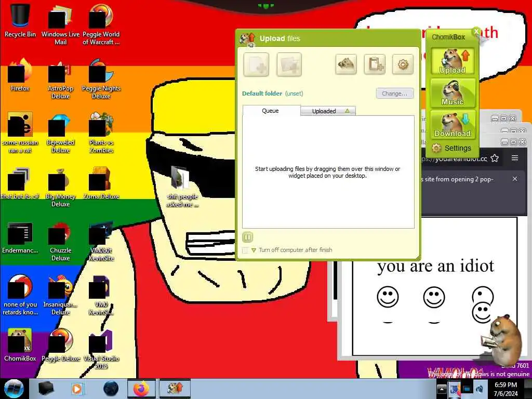Open the media player taskbar icon
Screen dimensions: 532x399
pos(77,389)
